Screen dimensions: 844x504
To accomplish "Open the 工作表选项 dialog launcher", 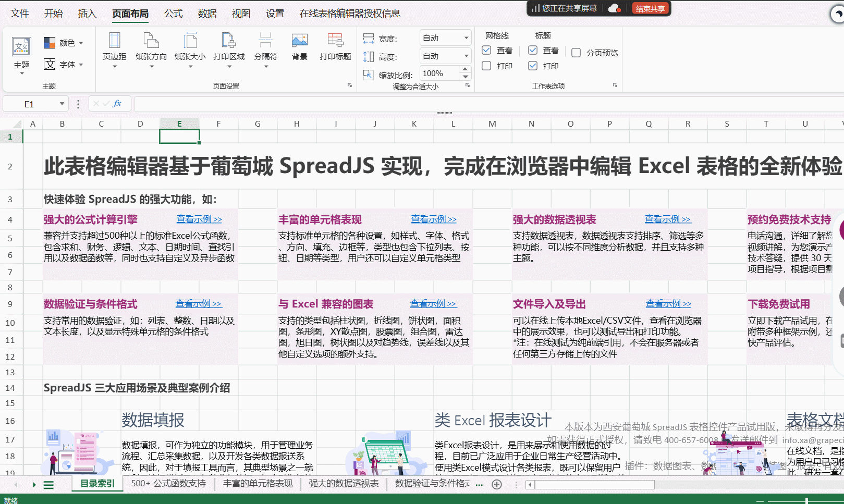I will pyautogui.click(x=615, y=85).
